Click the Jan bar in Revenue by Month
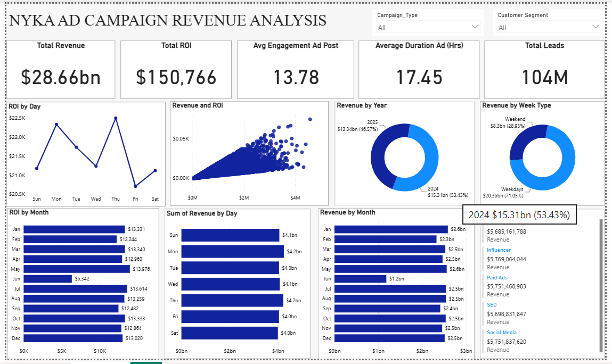612x364 pixels. pos(391,229)
